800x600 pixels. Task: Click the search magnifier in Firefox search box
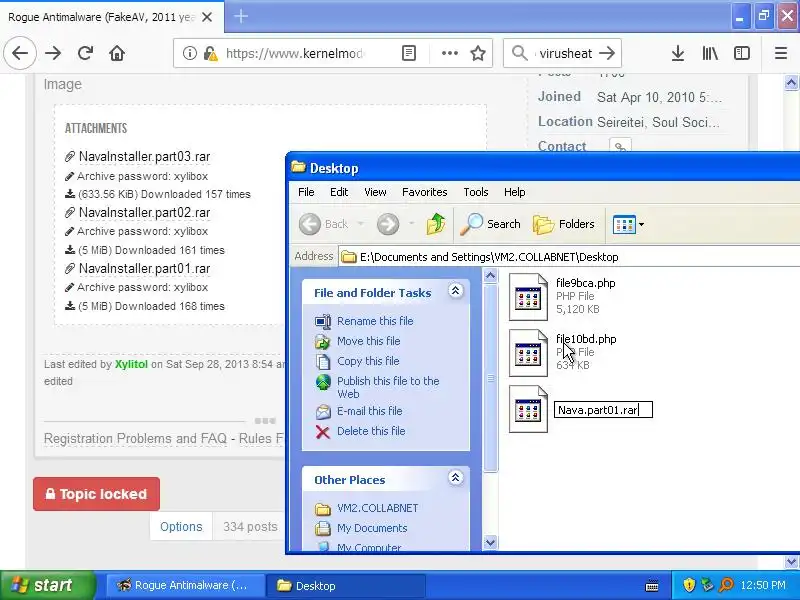(519, 53)
